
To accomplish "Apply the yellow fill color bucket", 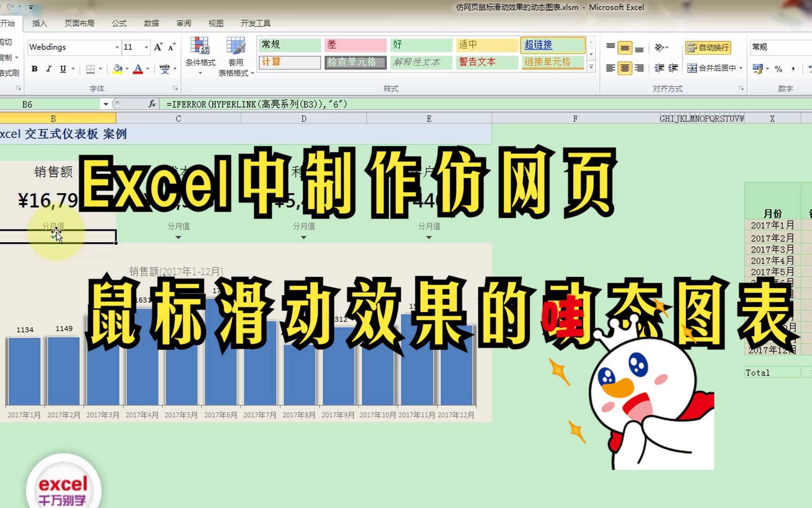I will pyautogui.click(x=117, y=69).
